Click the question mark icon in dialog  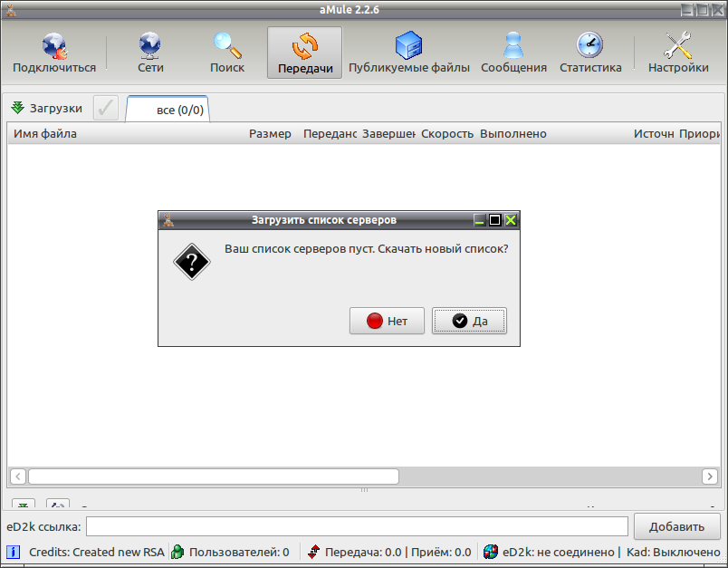[x=192, y=262]
